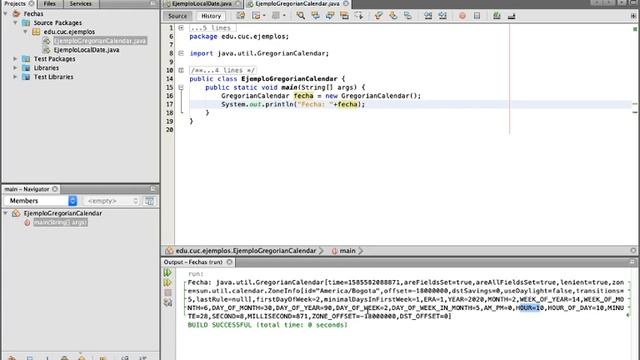The height and width of the screenshot is (360, 640).
Task: Click the Shift Line Right icon
Action: pos(442,16)
